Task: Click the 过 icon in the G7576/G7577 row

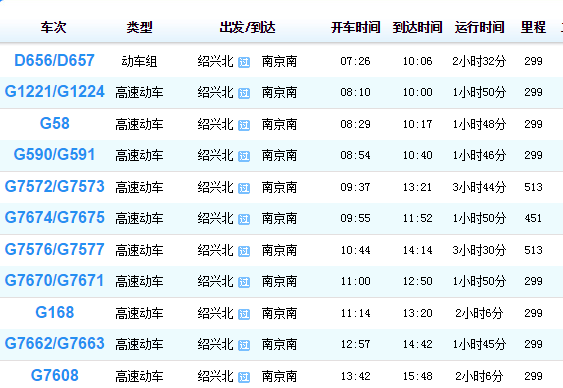Action: click(244, 251)
